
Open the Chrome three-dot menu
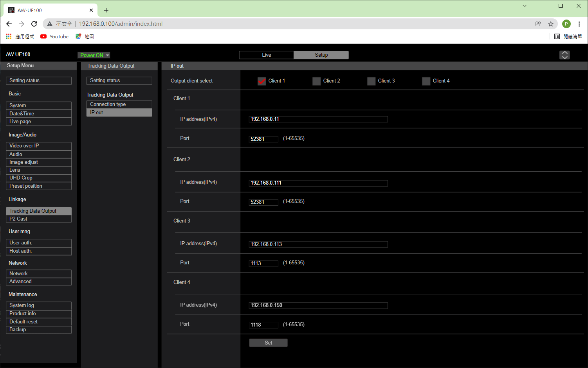click(579, 24)
